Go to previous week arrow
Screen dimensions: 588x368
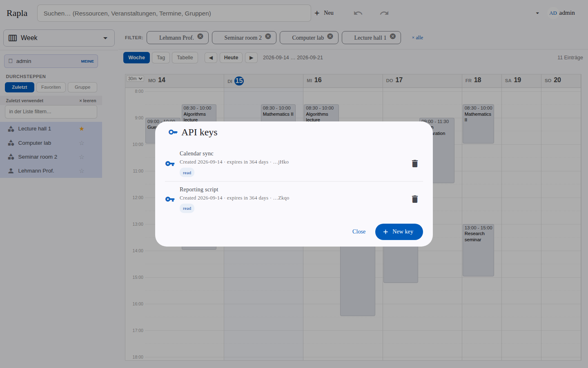click(x=211, y=58)
